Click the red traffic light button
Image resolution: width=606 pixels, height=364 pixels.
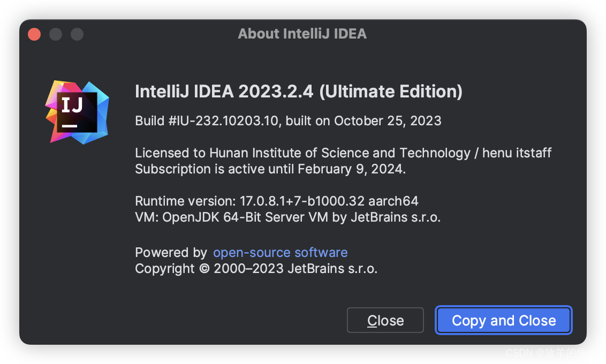point(34,34)
